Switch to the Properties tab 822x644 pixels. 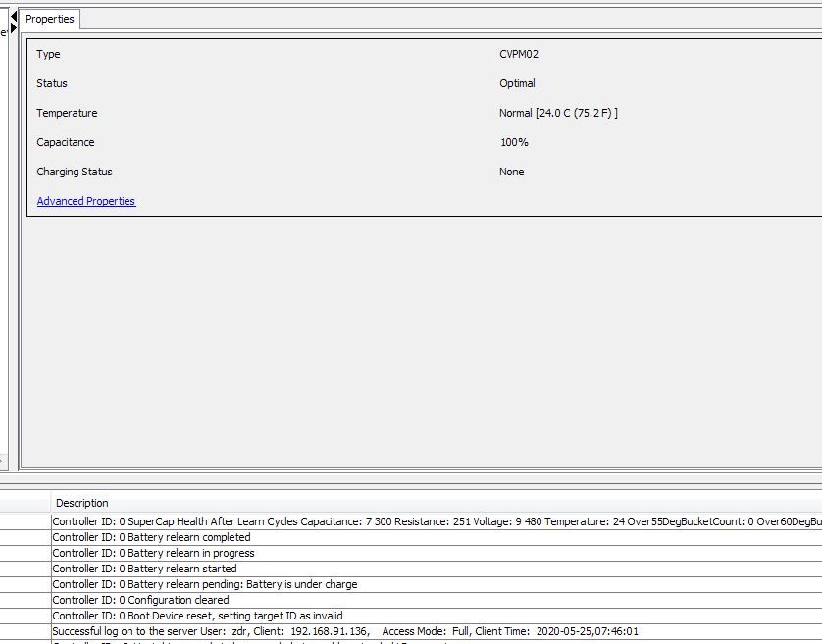pyautogui.click(x=50, y=19)
